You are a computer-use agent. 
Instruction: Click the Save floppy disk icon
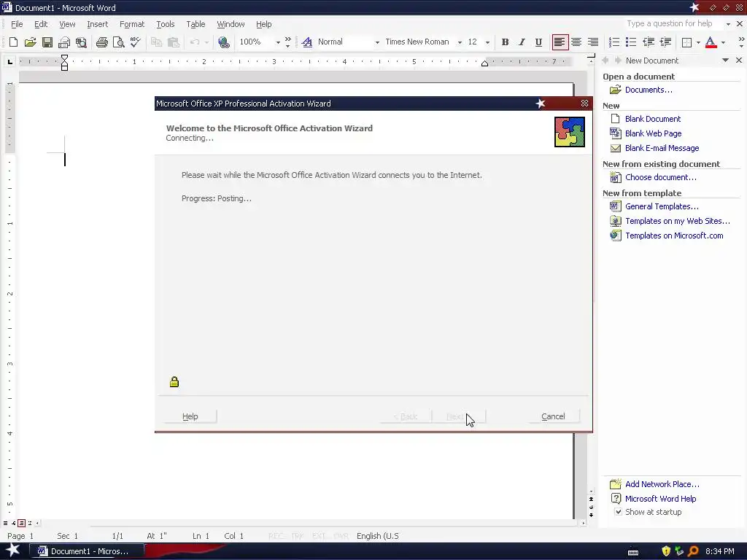[x=47, y=42]
